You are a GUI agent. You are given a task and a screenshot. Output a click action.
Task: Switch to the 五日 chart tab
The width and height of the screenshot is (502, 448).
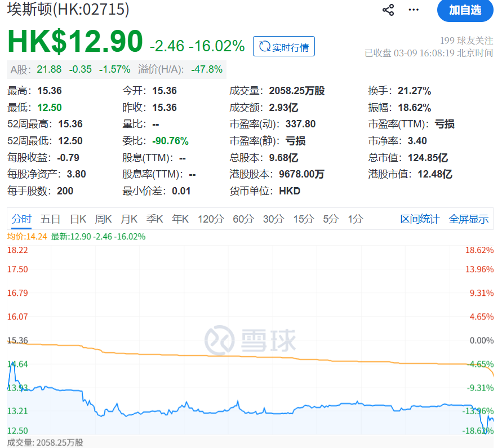51,219
